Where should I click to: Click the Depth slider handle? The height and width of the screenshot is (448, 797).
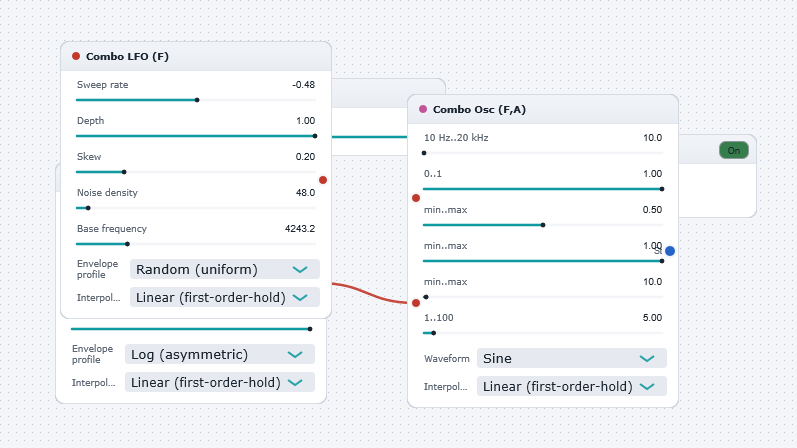click(x=315, y=136)
